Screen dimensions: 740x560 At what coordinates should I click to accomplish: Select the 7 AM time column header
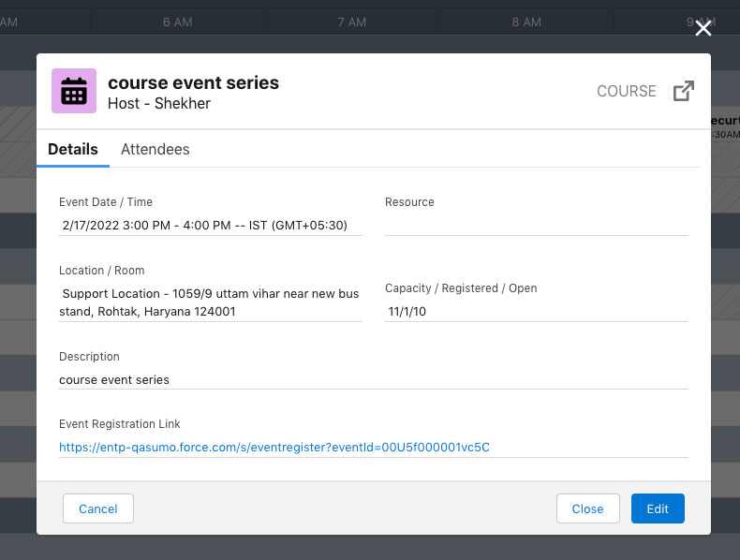(352, 22)
